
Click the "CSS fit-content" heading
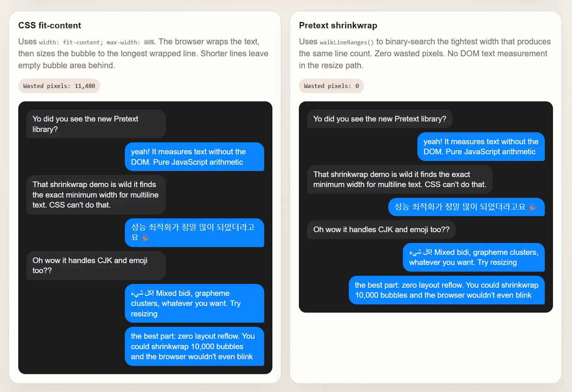(50, 25)
